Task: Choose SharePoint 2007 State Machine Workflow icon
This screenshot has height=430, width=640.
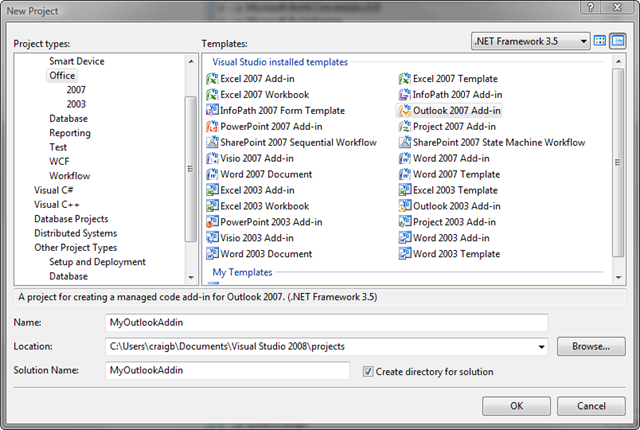Action: 405,142
